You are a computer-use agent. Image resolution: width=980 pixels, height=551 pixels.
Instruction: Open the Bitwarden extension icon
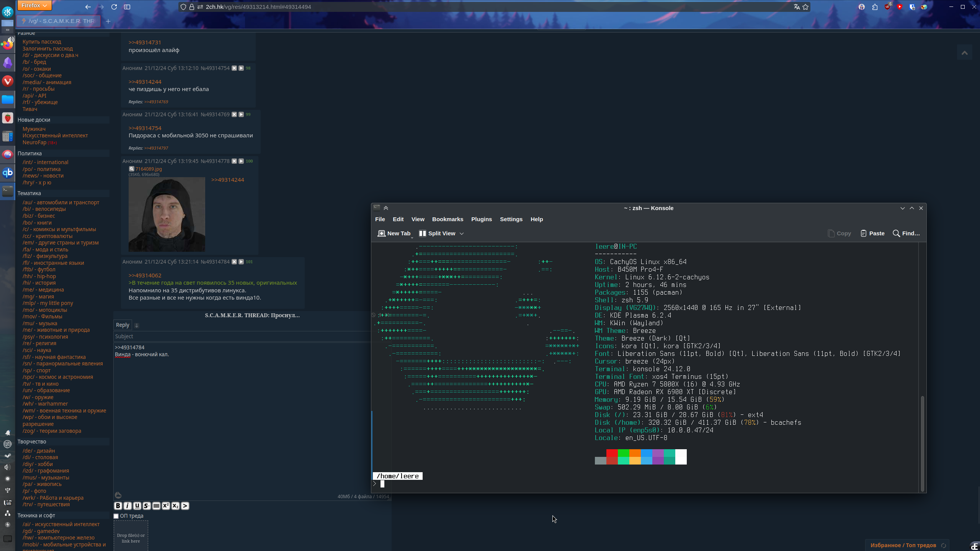(x=912, y=7)
